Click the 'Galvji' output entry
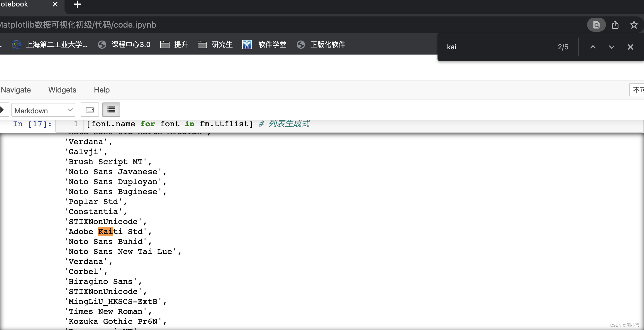This screenshot has height=330, width=644. click(x=86, y=152)
